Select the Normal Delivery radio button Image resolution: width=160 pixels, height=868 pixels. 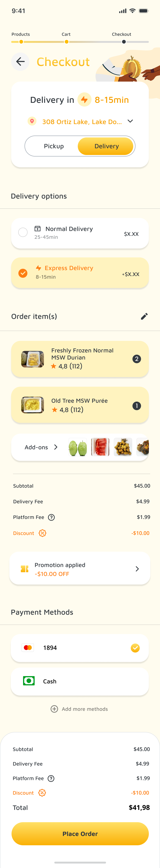(x=23, y=232)
